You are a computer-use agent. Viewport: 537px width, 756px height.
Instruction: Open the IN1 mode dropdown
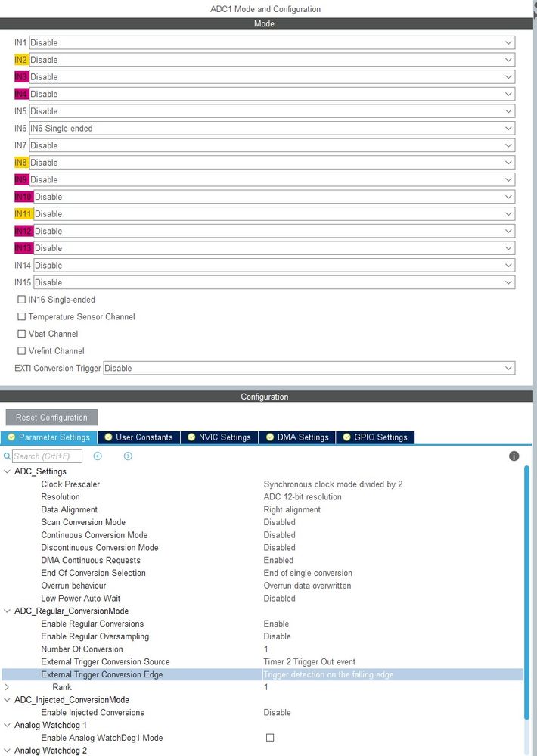272,42
